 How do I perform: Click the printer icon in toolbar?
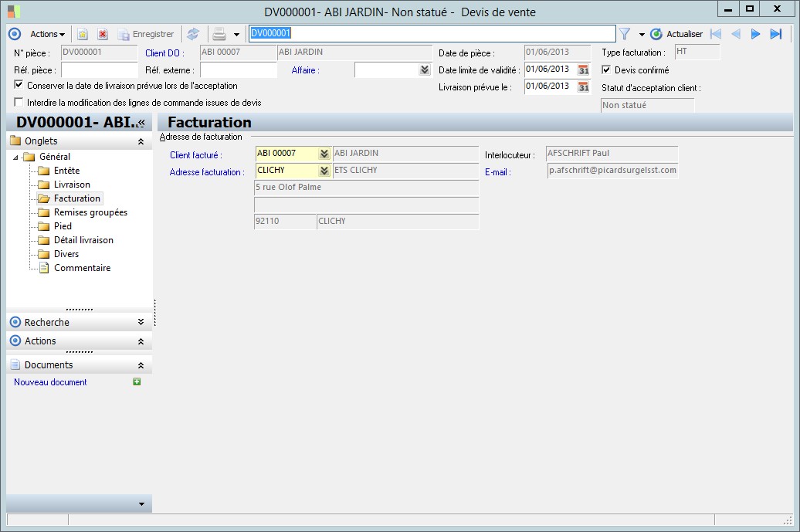tap(219, 34)
